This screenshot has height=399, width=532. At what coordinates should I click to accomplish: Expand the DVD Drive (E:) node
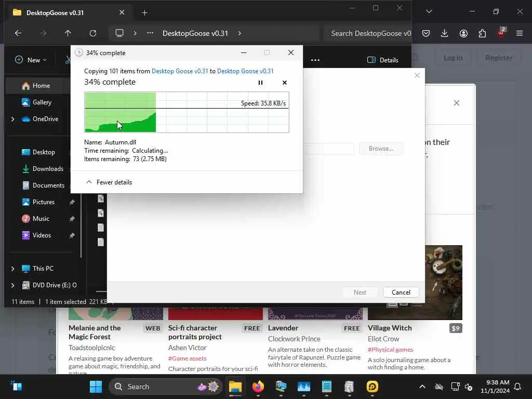coord(12,285)
